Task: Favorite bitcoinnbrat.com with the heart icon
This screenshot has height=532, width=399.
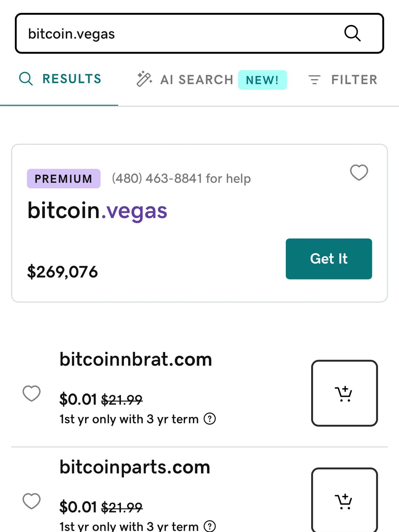Action: (x=31, y=393)
